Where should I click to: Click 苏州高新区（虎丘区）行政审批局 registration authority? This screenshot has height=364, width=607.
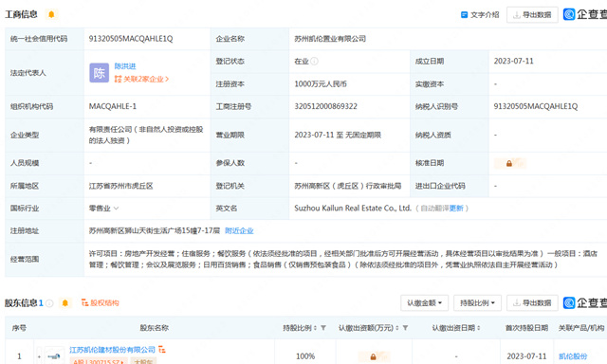click(x=348, y=186)
